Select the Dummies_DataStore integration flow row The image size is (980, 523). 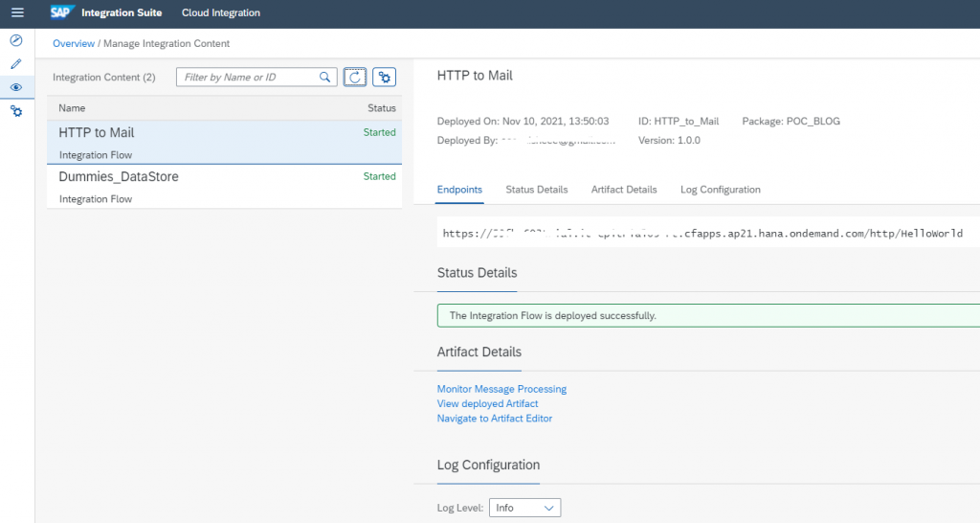pyautogui.click(x=224, y=187)
